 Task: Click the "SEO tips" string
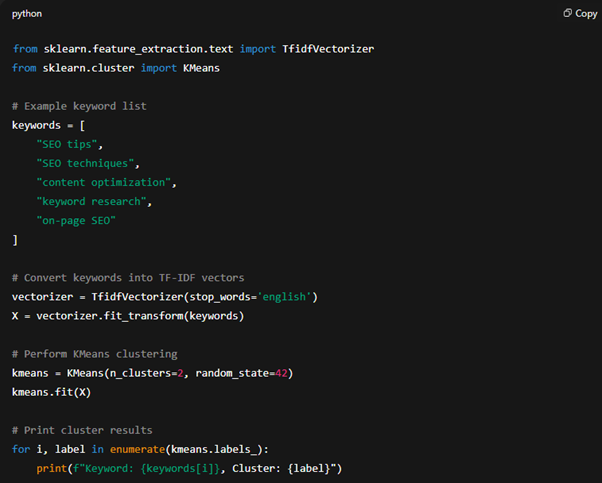69,144
